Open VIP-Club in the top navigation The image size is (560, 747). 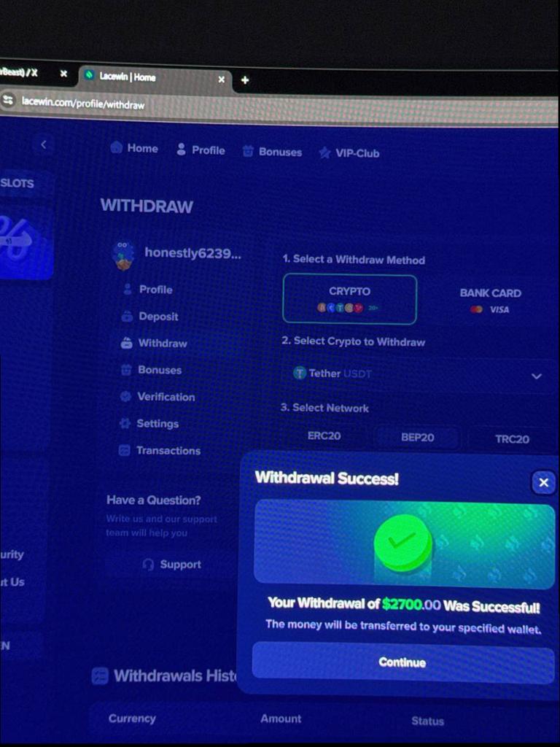[x=349, y=153]
